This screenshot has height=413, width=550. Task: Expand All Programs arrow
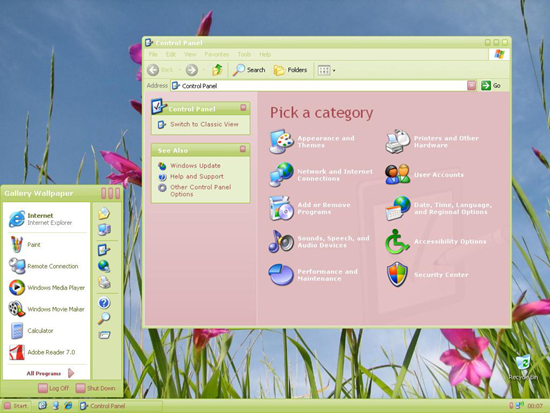pos(71,373)
